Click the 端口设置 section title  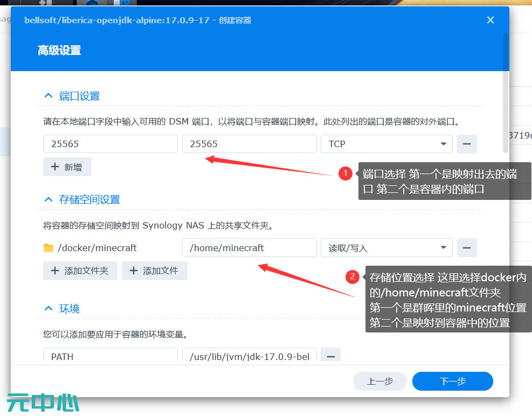click(x=79, y=96)
